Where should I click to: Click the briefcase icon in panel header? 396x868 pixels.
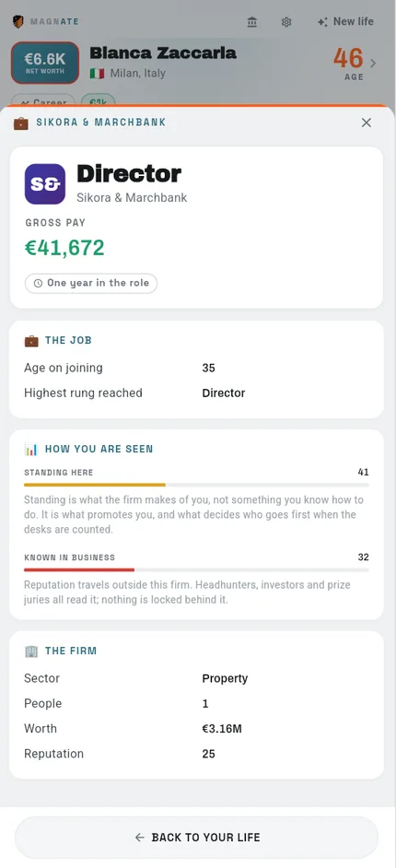pos(21,123)
